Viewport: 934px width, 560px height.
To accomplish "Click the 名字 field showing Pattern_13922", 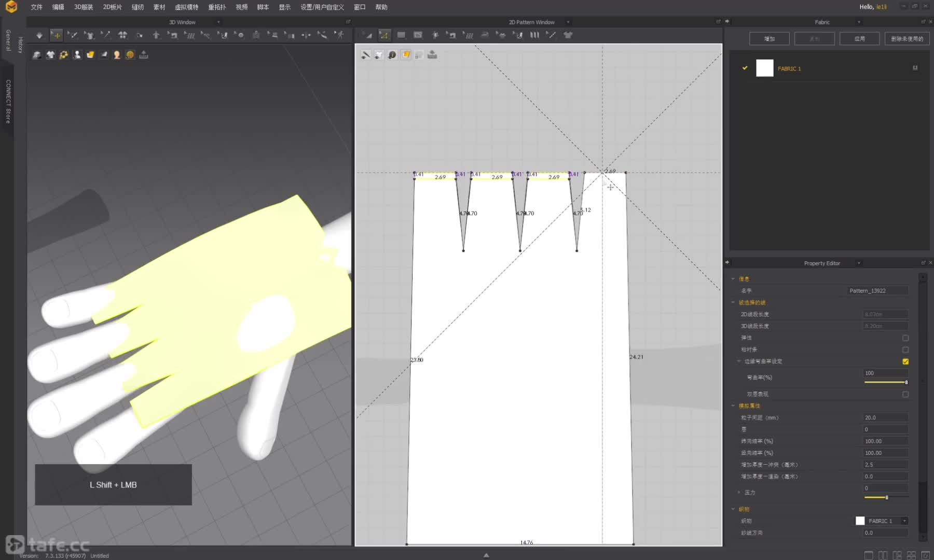I will [x=878, y=290].
